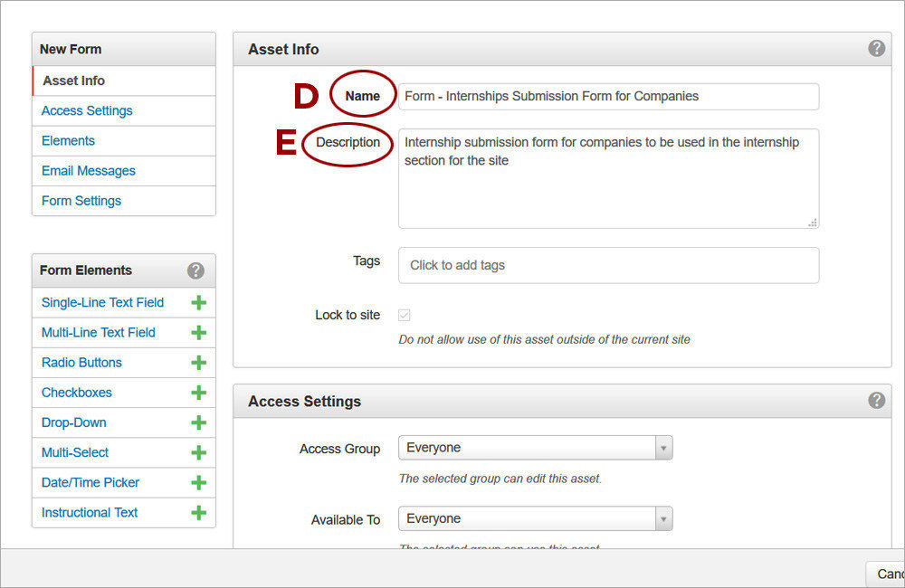
Task: Click the Form Elements help icon
Action: (195, 270)
